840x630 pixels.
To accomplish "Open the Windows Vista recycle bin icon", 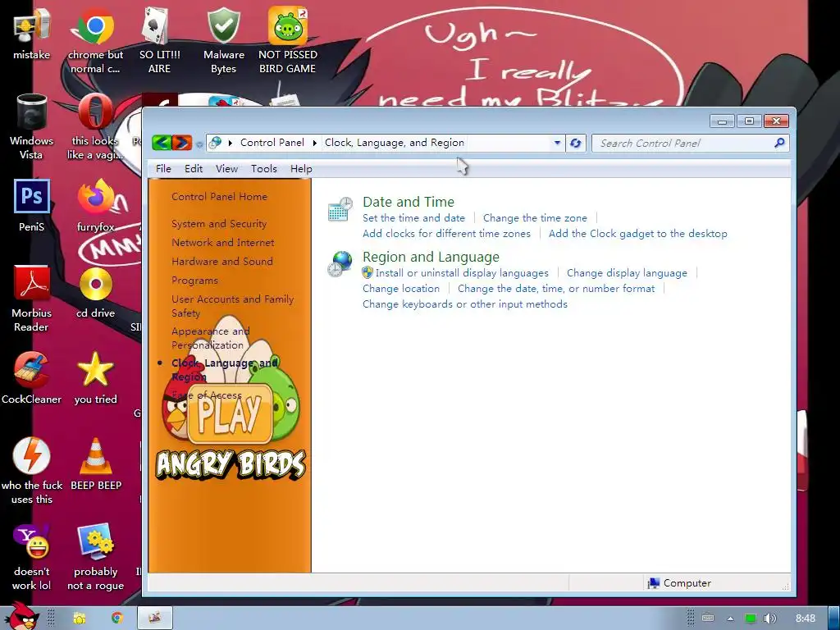I will click(x=32, y=126).
